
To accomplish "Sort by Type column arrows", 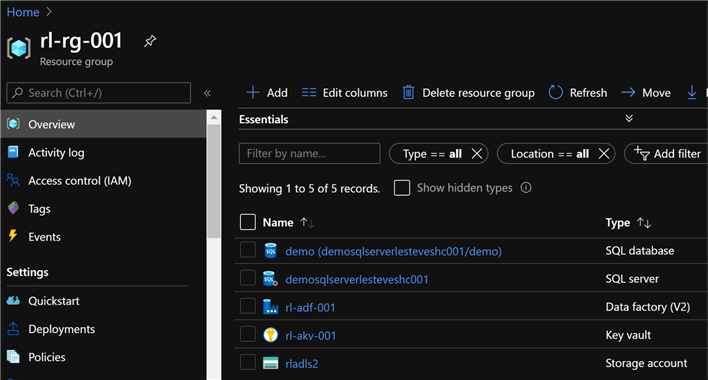I will click(644, 222).
